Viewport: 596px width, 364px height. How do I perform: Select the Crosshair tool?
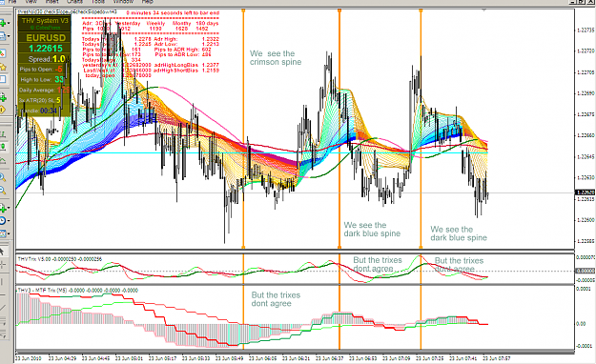2,265
